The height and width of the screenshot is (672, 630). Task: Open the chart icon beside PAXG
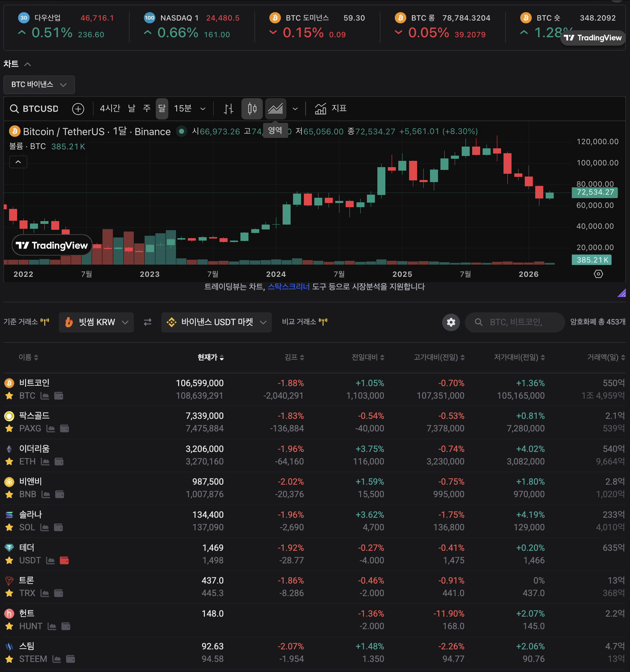[x=51, y=429]
